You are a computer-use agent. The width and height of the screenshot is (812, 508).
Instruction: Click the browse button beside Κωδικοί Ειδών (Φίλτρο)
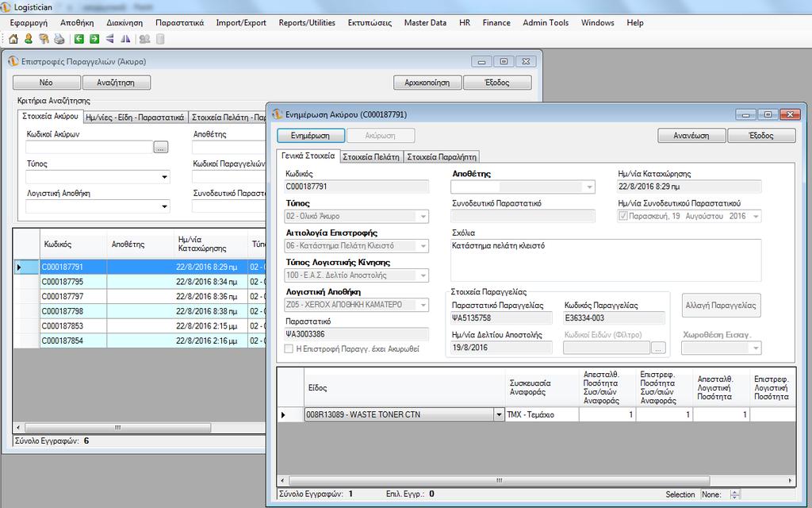tap(658, 348)
